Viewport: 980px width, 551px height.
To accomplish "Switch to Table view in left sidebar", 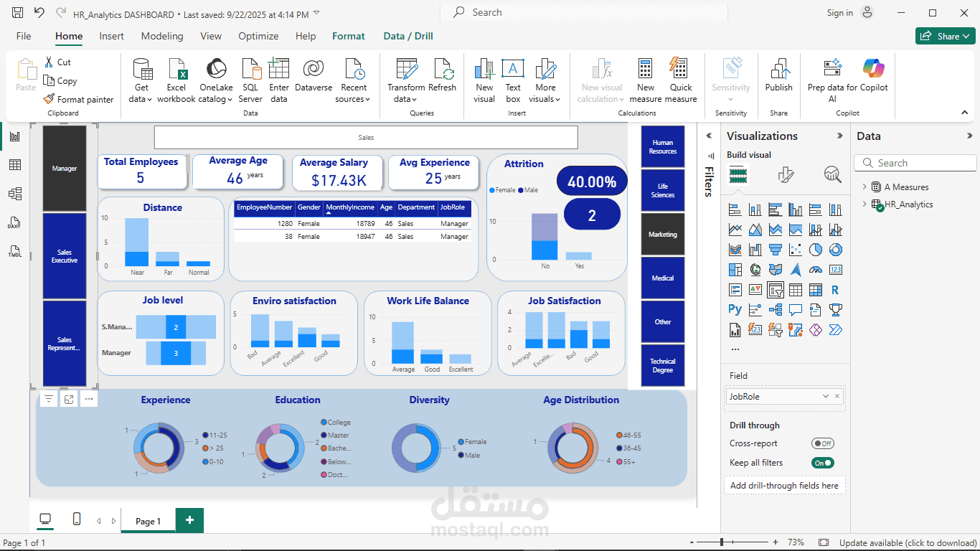I will coord(15,165).
